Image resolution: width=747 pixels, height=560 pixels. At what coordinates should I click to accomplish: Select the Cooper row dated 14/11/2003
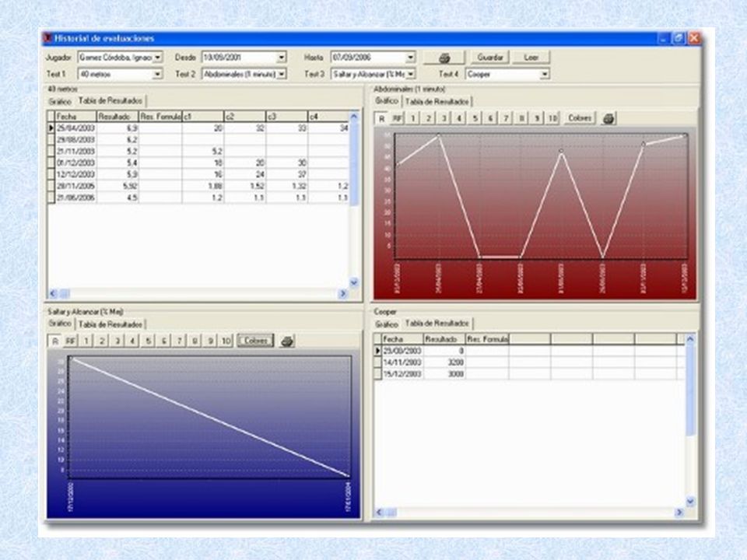pyautogui.click(x=529, y=362)
